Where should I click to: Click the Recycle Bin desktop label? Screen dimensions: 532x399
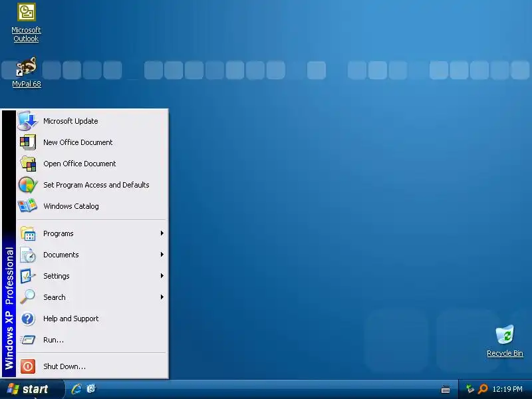pos(505,353)
